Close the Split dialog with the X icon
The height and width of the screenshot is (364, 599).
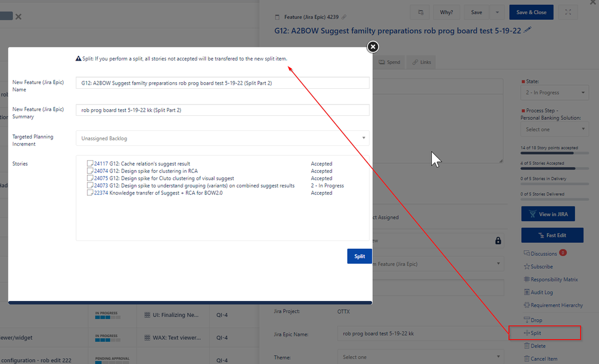tap(373, 47)
